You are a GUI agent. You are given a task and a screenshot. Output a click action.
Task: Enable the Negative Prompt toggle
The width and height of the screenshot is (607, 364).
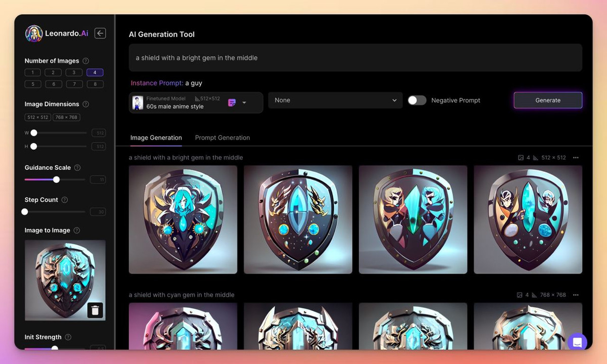coord(417,100)
